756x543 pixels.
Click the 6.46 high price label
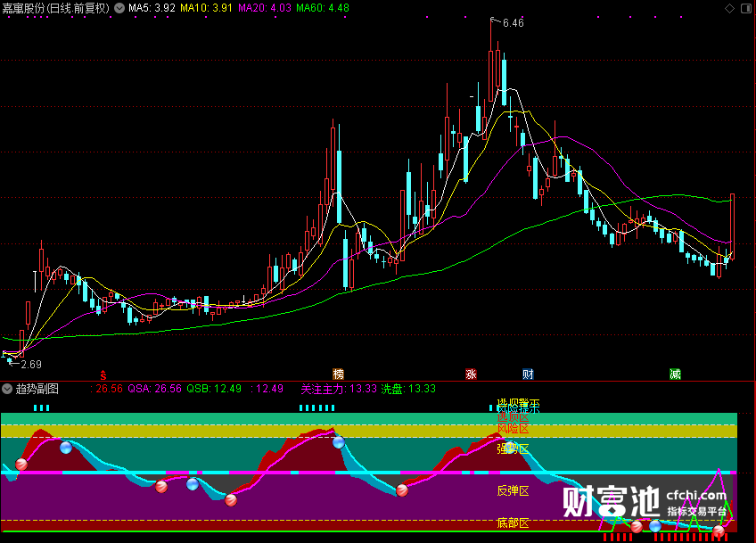click(513, 23)
